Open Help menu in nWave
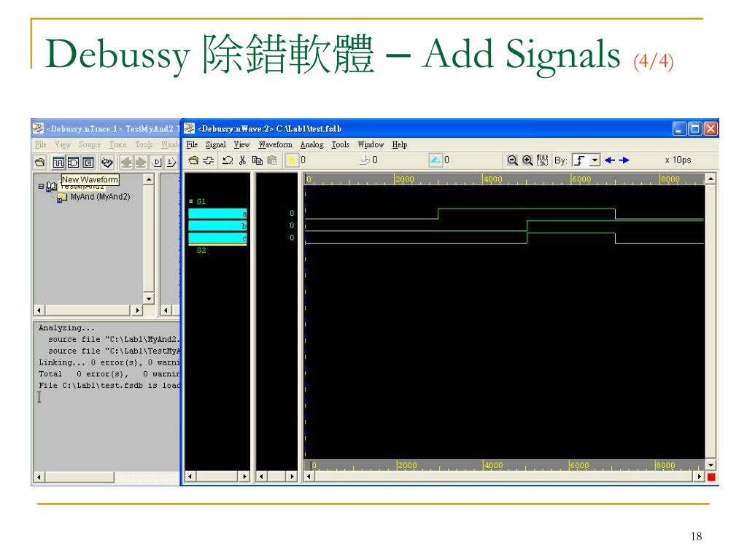Viewport: 747px width, 560px height. pos(400,145)
